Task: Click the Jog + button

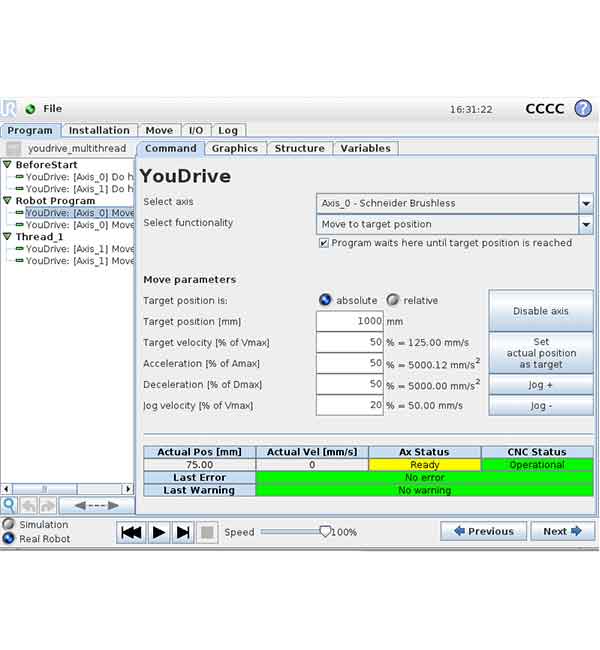Action: coord(541,385)
